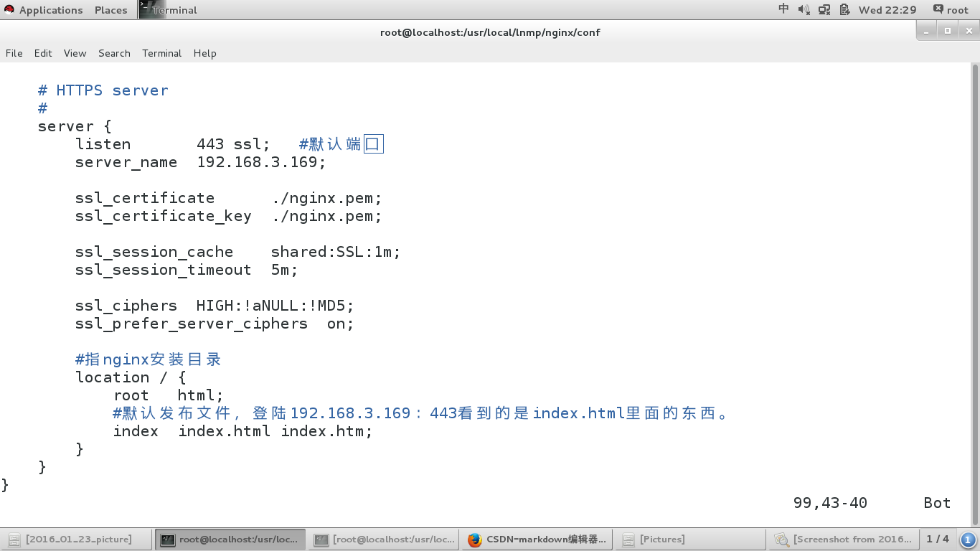Open the View menu
The image size is (980, 551).
(75, 53)
